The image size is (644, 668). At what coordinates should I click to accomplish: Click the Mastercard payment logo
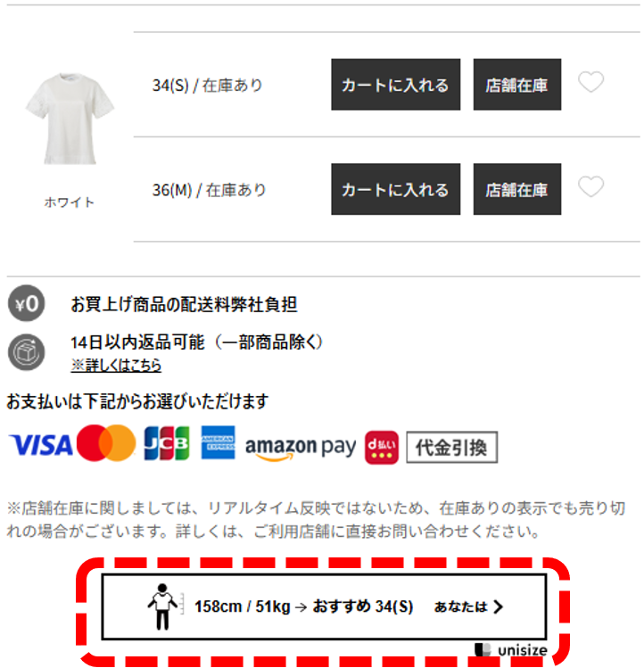click(106, 443)
